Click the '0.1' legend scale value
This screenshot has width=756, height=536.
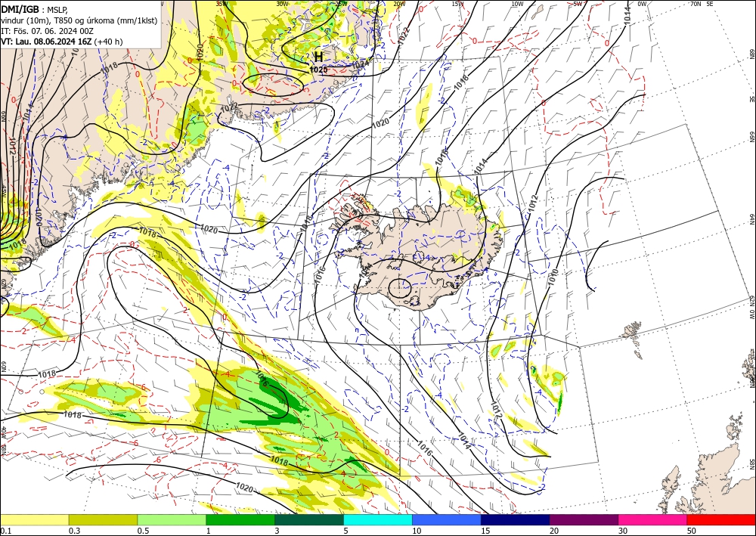point(5,531)
